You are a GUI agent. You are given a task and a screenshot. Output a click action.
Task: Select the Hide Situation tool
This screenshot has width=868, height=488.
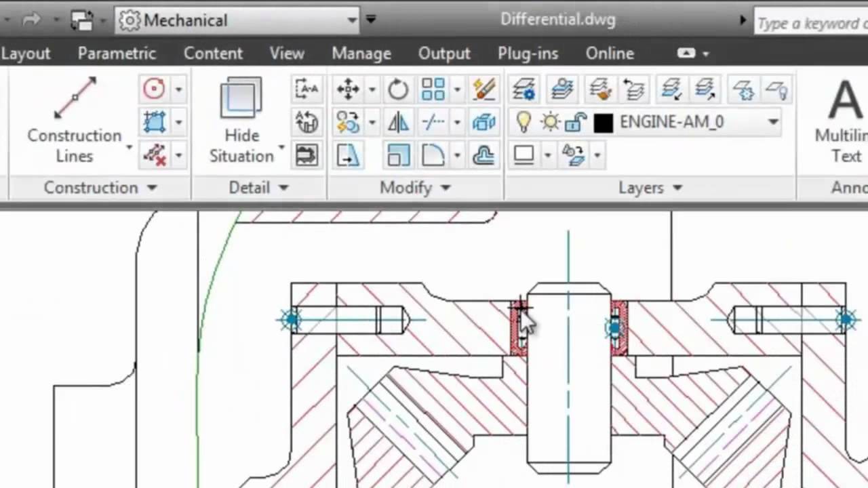(241, 121)
